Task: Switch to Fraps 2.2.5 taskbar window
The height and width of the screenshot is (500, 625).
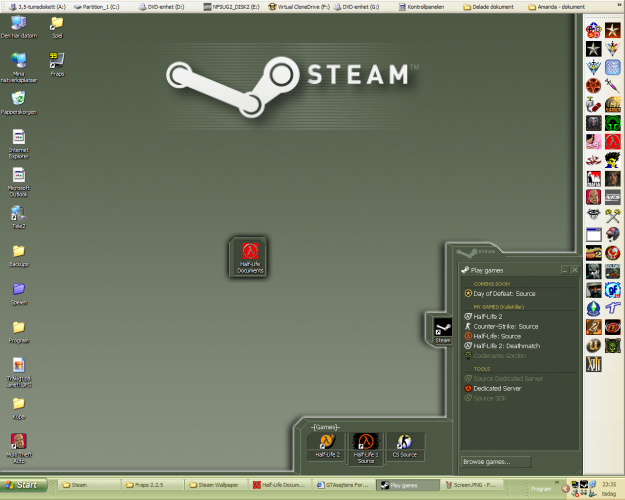Action: tap(152, 485)
